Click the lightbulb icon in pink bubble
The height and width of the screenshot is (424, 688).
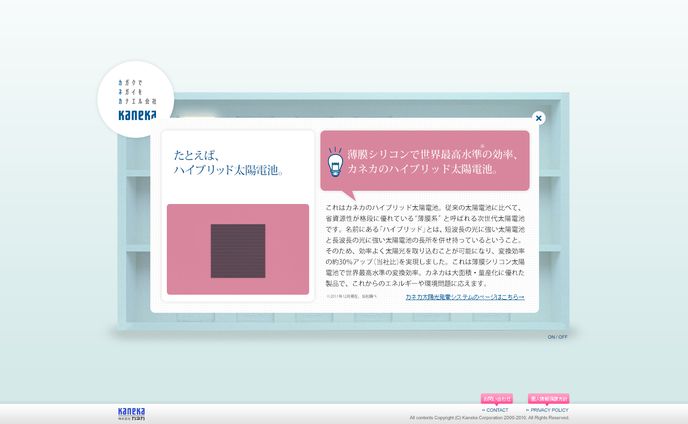336,162
